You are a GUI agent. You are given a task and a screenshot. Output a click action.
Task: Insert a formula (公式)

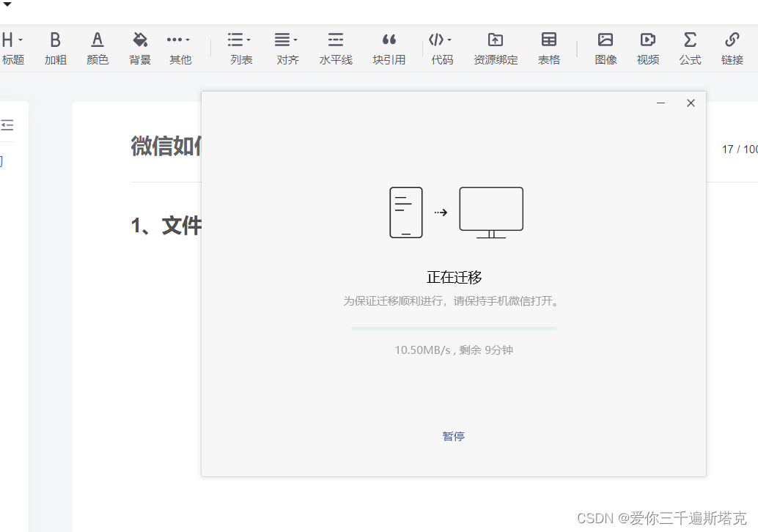(690, 48)
